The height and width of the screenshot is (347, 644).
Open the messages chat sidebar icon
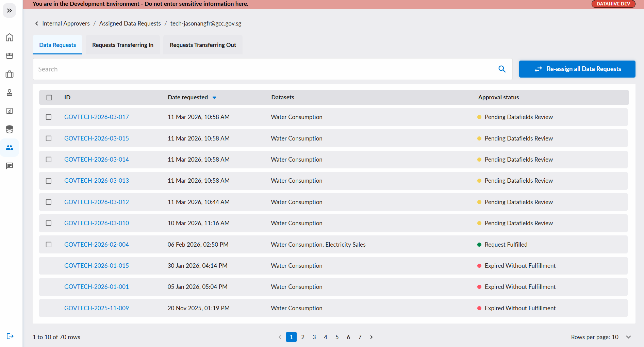10,166
